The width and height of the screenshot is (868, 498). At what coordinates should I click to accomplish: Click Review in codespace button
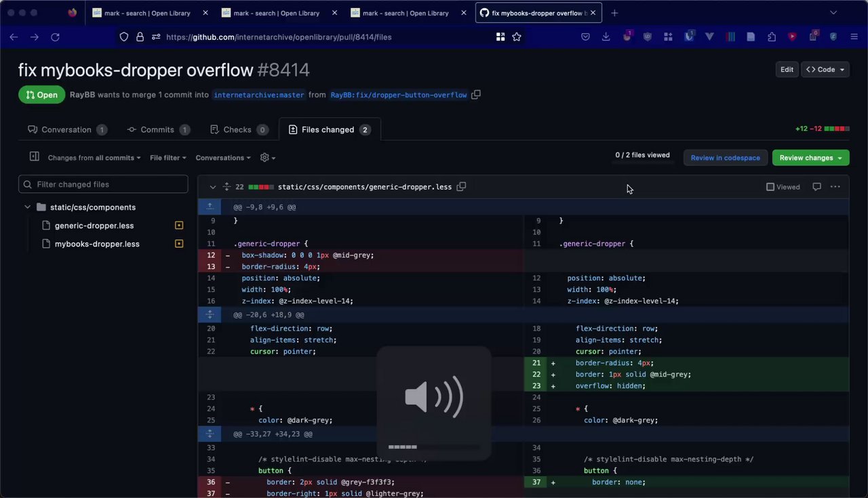pos(726,158)
